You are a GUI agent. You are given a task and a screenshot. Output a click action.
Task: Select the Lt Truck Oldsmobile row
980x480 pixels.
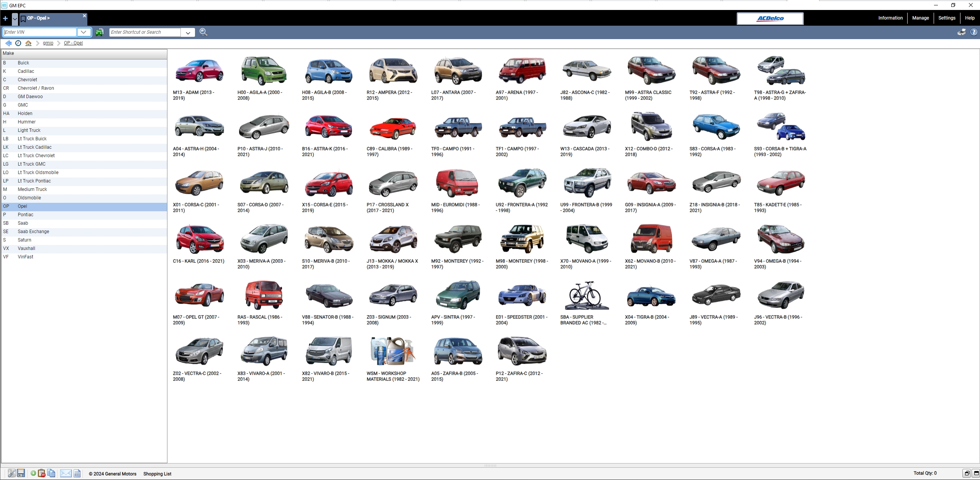(84, 173)
